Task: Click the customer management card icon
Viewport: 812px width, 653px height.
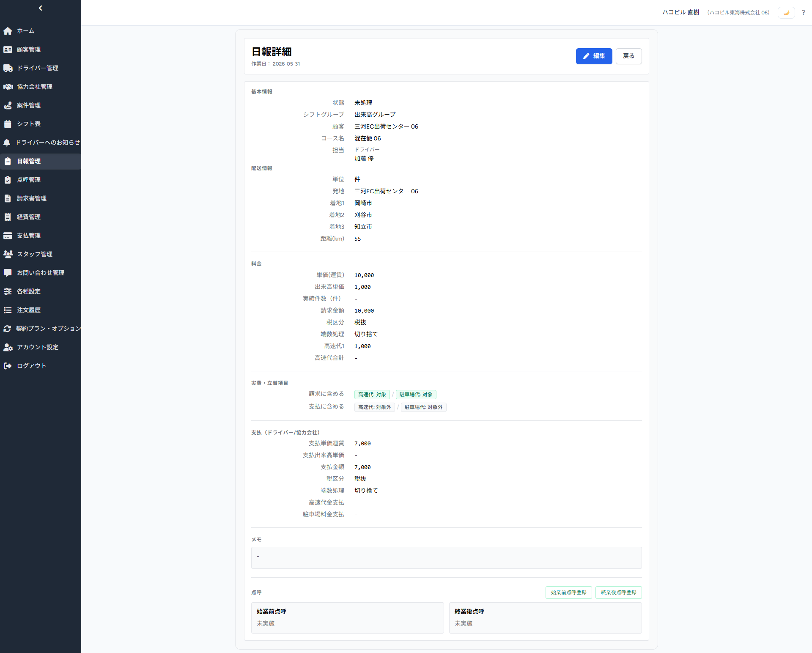Action: pos(8,49)
